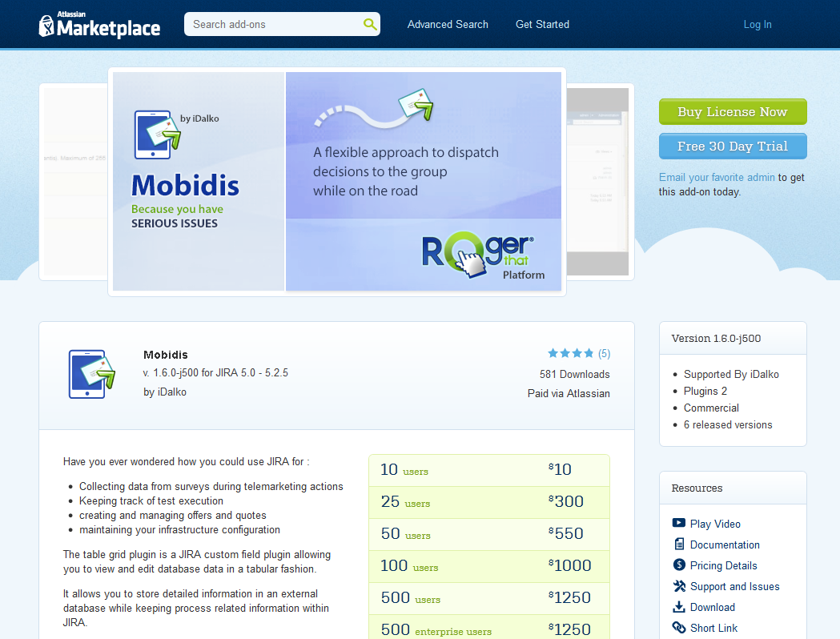
Task: Click the Download arrow icon
Action: [x=678, y=607]
